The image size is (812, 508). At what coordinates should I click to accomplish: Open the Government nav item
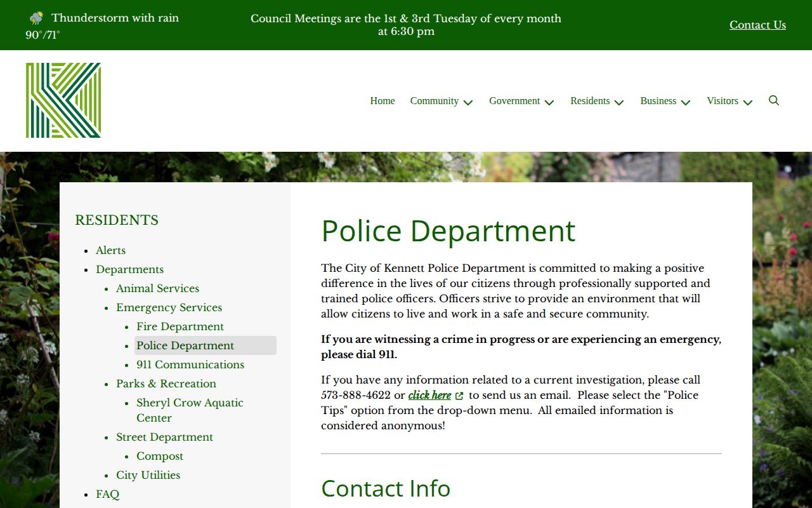point(514,101)
